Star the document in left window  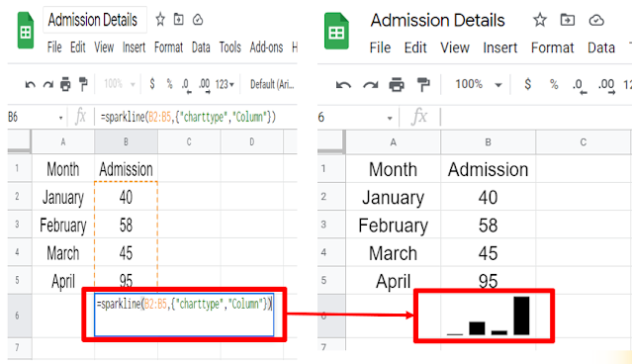pyautogui.click(x=160, y=20)
